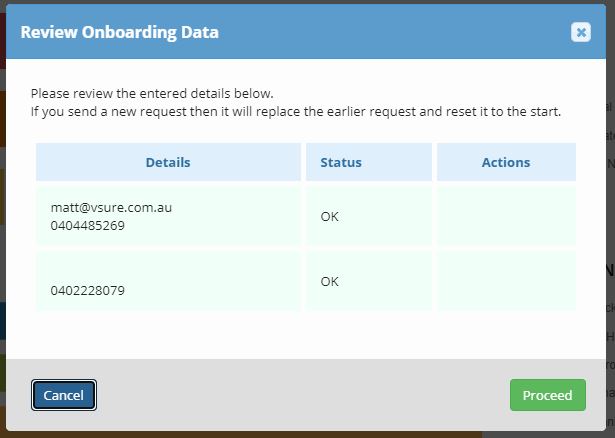Click OK status in the first row
615x438 pixels.
(x=330, y=216)
